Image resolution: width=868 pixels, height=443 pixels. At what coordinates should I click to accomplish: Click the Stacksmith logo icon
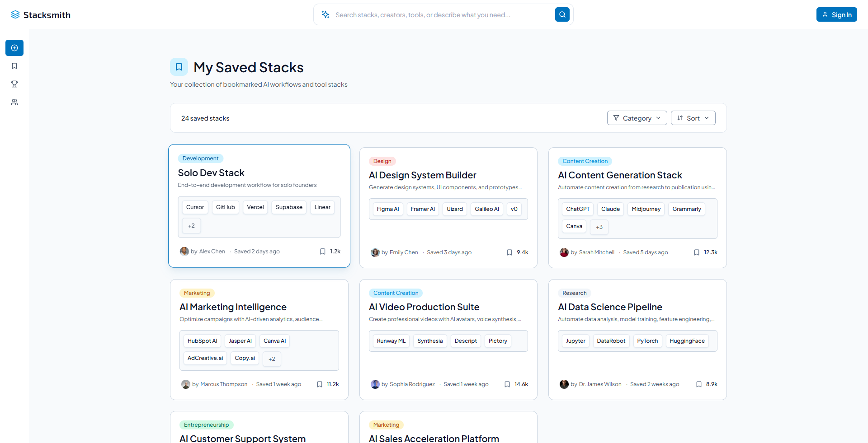tap(15, 14)
